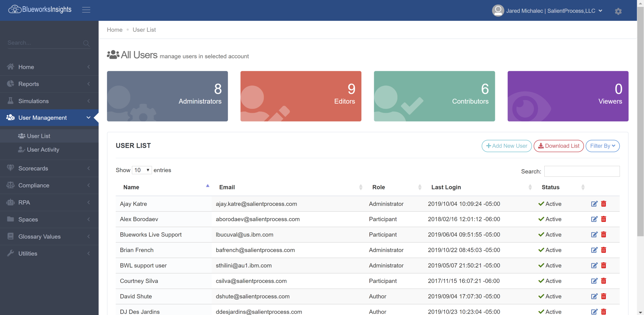Navigate to Home via the breadcrumb link
644x315 pixels.
click(x=114, y=30)
